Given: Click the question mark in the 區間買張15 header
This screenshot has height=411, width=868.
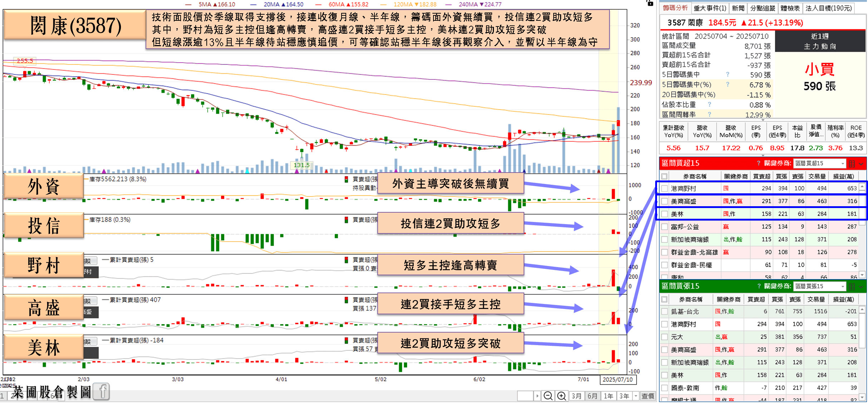Looking at the screenshot, I should [x=759, y=286].
